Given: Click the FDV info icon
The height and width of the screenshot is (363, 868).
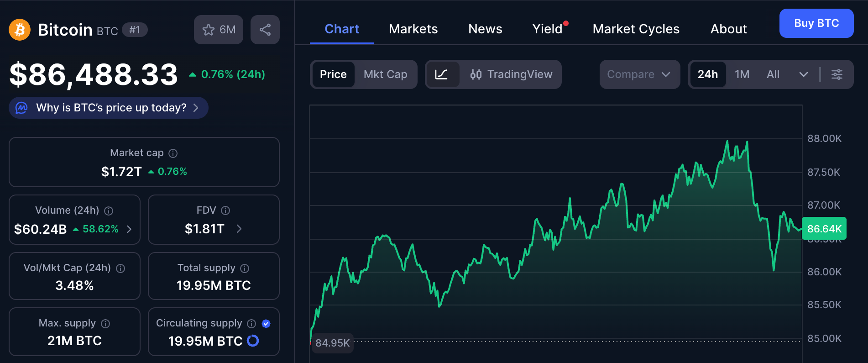Looking at the screenshot, I should pyautogui.click(x=225, y=210).
